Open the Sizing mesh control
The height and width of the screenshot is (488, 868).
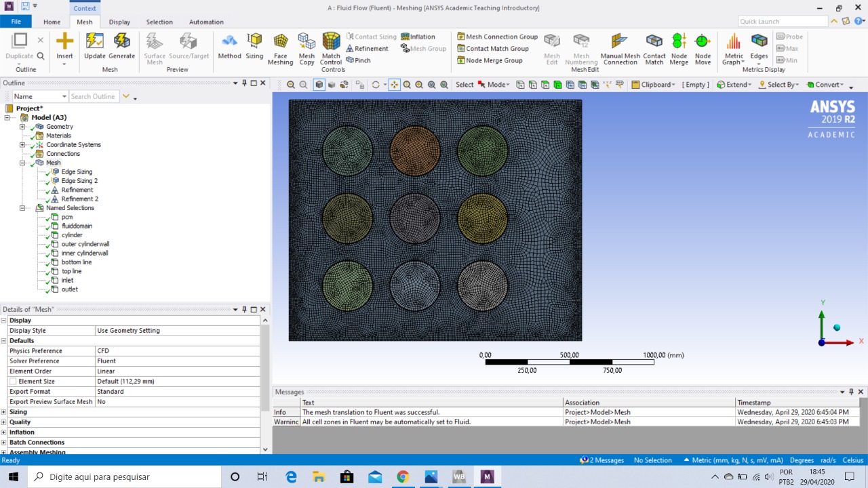click(x=254, y=46)
